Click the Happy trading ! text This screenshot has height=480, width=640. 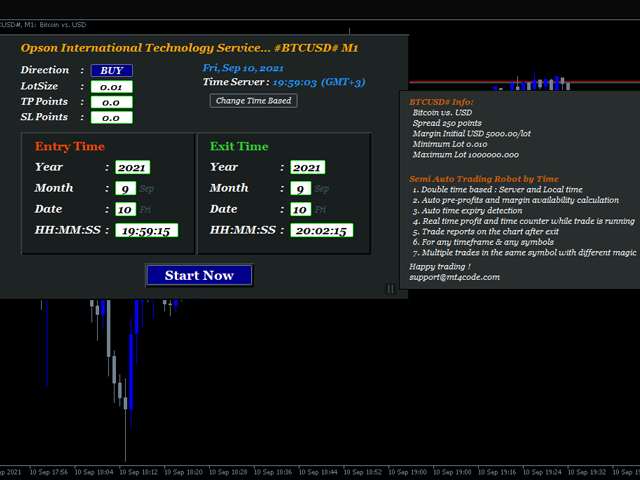tap(440, 267)
